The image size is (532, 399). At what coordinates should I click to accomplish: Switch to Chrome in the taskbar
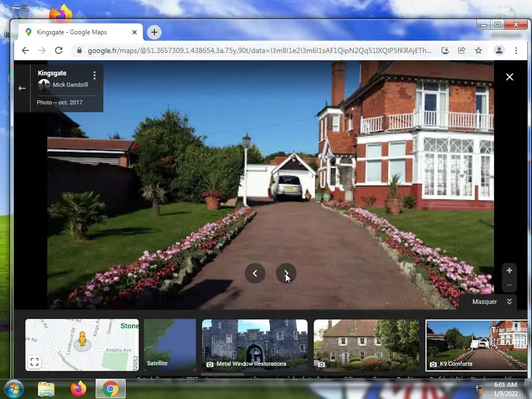tap(111, 389)
